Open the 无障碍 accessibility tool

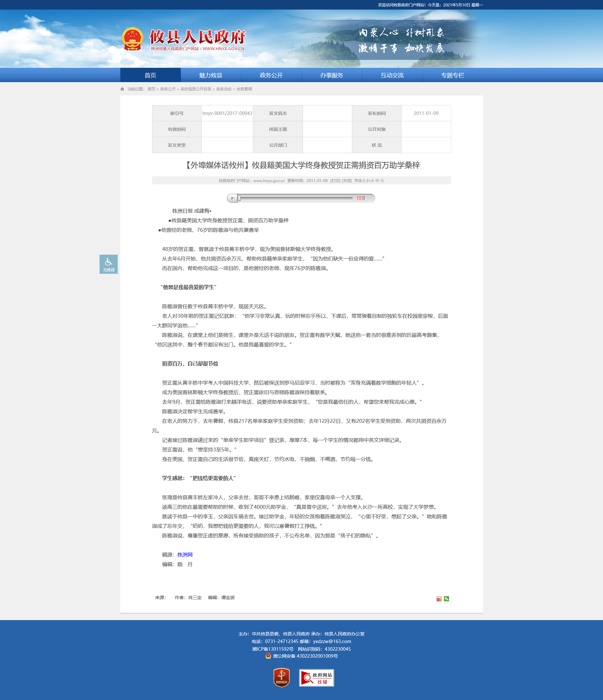109,264
